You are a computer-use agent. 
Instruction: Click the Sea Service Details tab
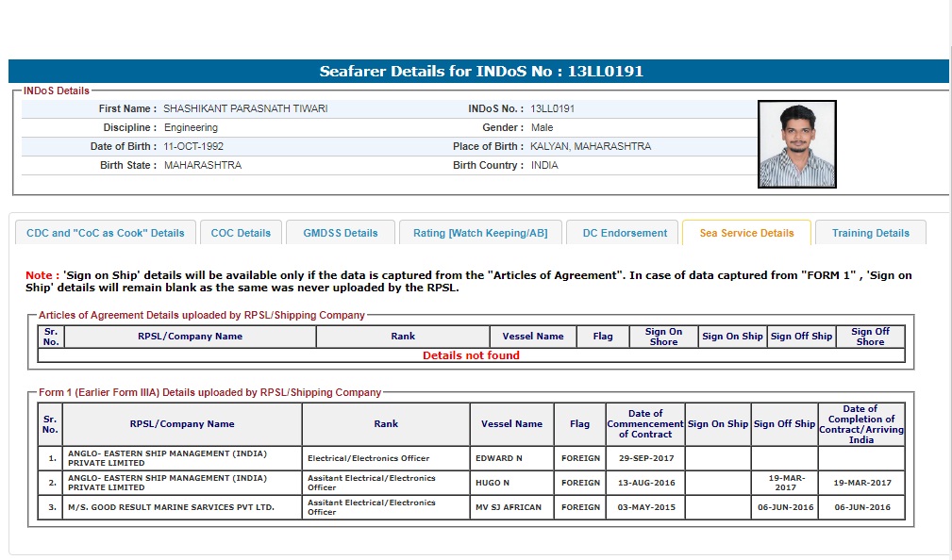coord(746,233)
